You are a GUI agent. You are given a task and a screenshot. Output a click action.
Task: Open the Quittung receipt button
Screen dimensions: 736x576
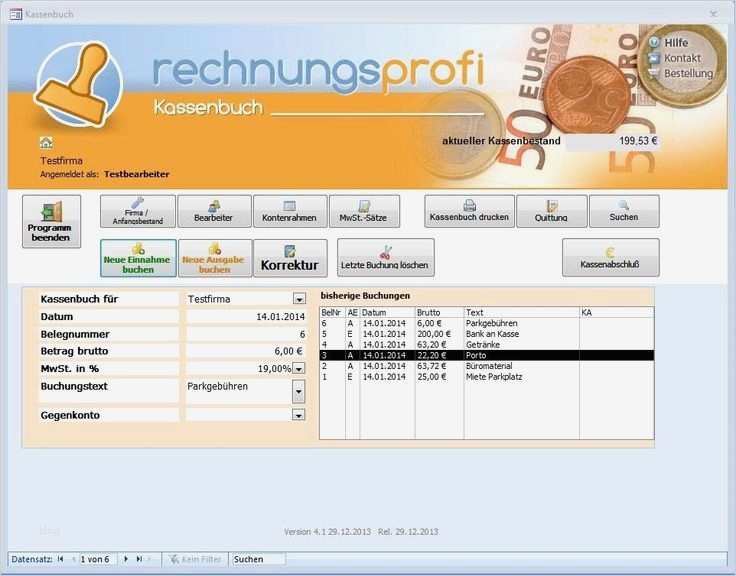click(552, 212)
